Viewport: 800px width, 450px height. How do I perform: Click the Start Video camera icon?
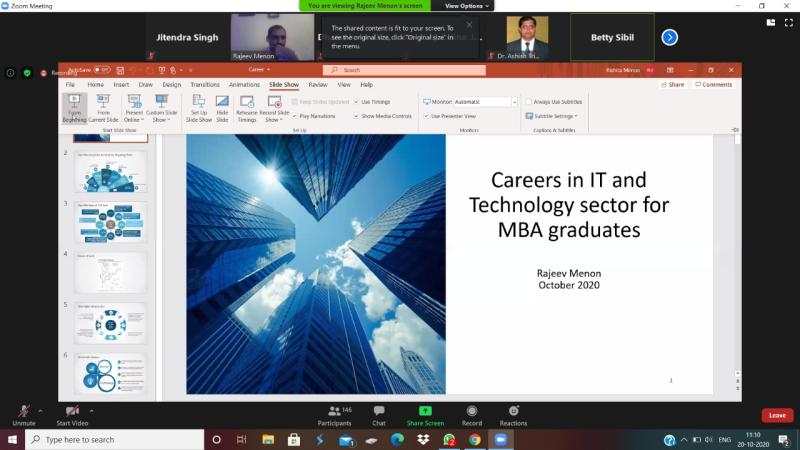(x=71, y=411)
